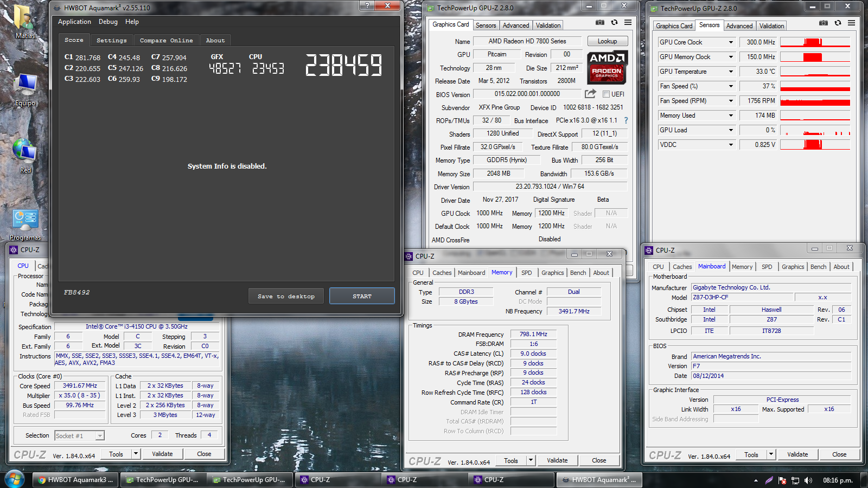Select the Equipo desktop icon

(x=25, y=90)
